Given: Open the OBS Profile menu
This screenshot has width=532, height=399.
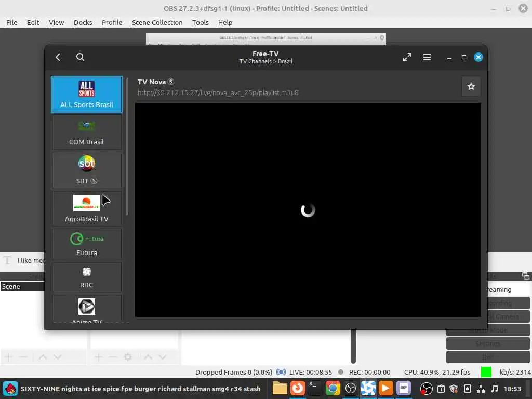Looking at the screenshot, I should pyautogui.click(x=112, y=22).
